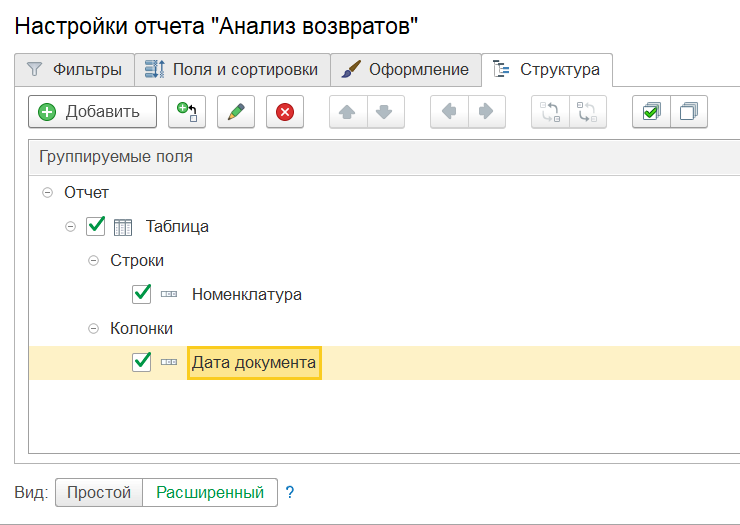This screenshot has width=740, height=525.
Task: Switch to the Фильтры tab
Action: [x=75, y=69]
